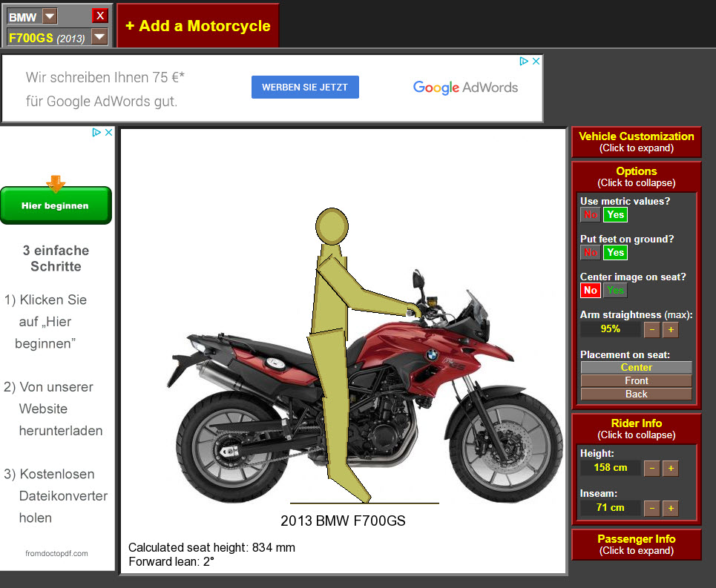Select Back placement on seat
The image size is (716, 588).
click(636, 394)
